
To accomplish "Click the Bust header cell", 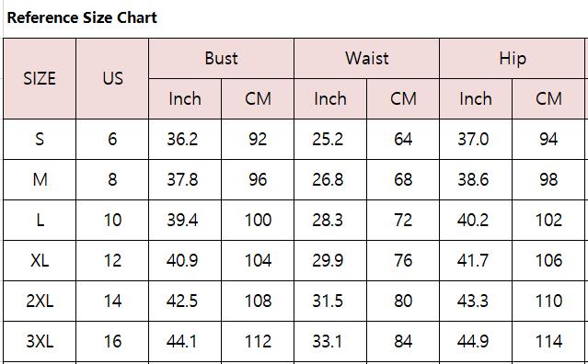I will [221, 59].
